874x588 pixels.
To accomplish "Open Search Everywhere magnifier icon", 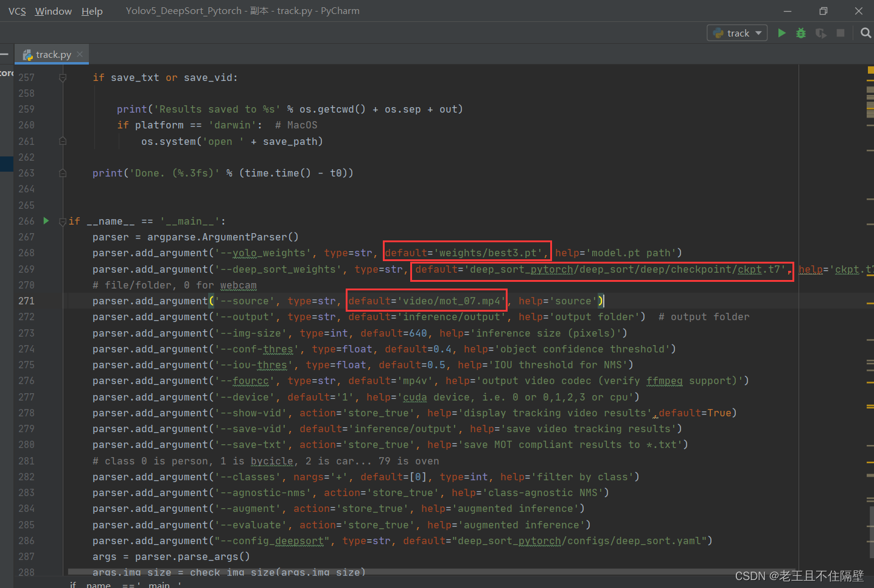I will (x=865, y=33).
